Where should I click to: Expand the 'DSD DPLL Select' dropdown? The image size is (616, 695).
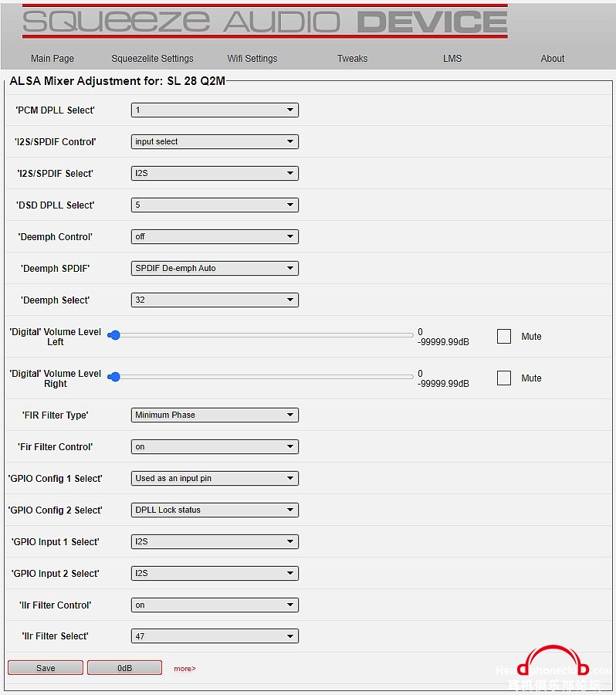click(215, 205)
